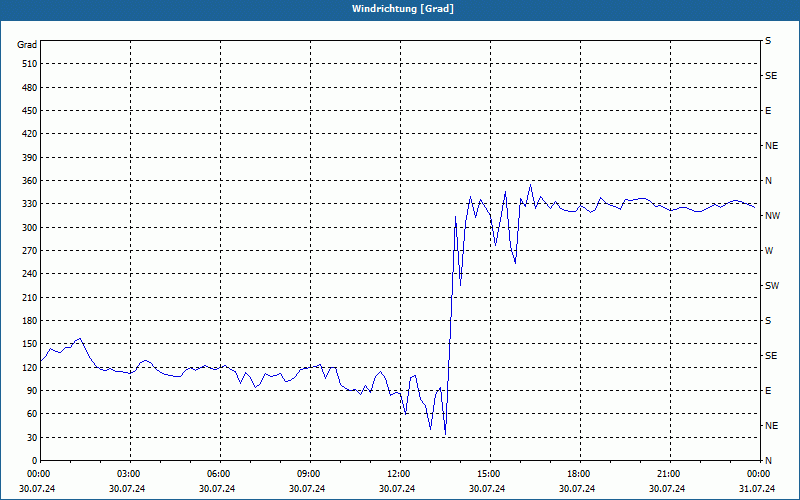Screen dimensions: 800x500
Task: Select the 21:00 time label
Action: point(670,474)
